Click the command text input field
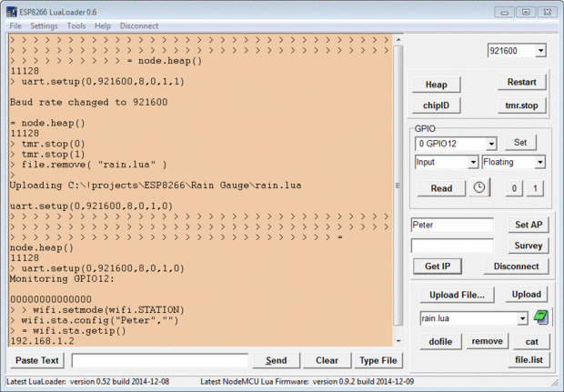The width and height of the screenshot is (564, 392). point(160,360)
